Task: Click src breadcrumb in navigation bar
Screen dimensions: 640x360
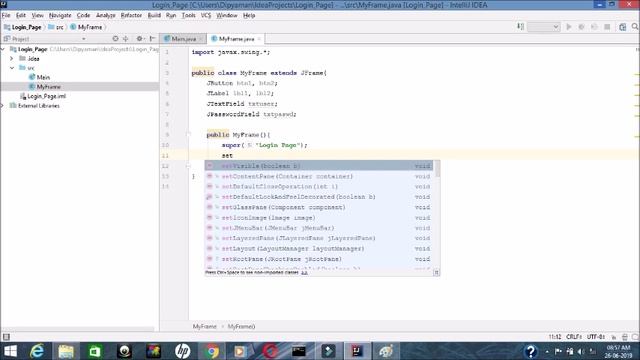Action: pos(56,27)
